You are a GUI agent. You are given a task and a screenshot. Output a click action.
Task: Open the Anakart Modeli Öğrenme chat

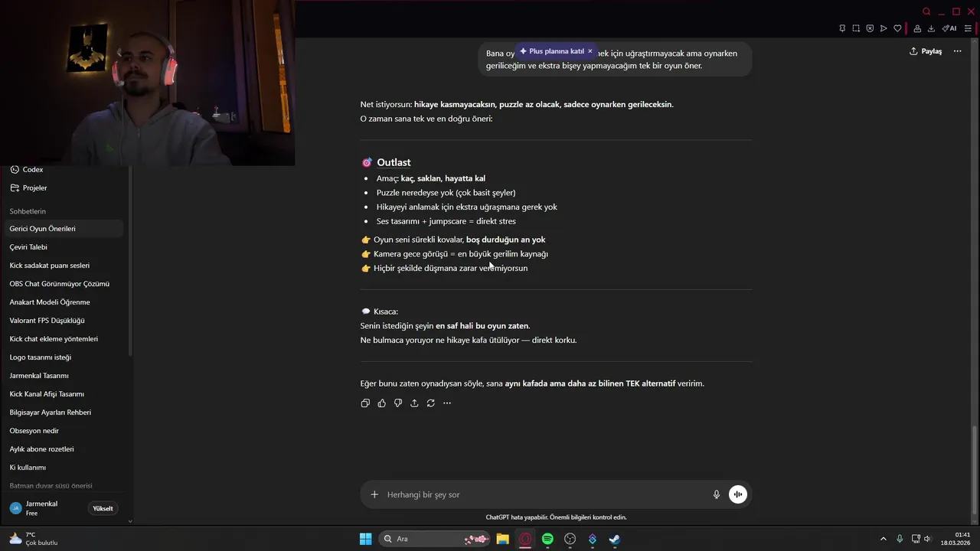coord(64,302)
